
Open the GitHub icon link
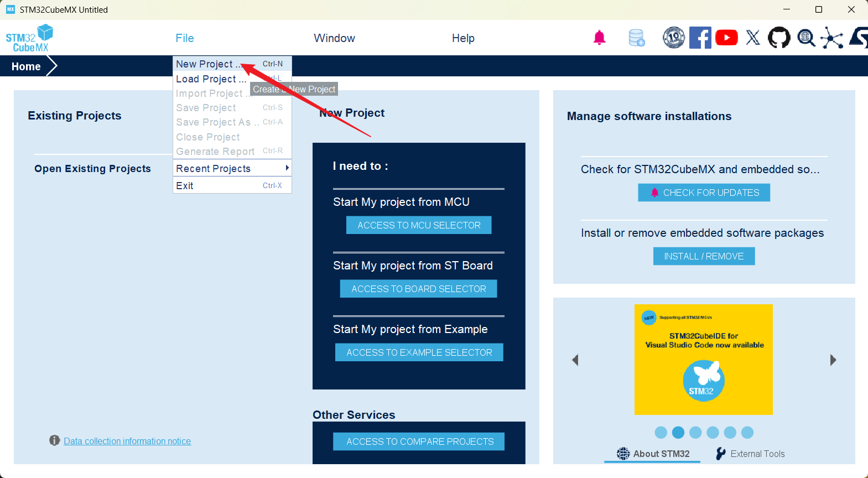click(779, 38)
